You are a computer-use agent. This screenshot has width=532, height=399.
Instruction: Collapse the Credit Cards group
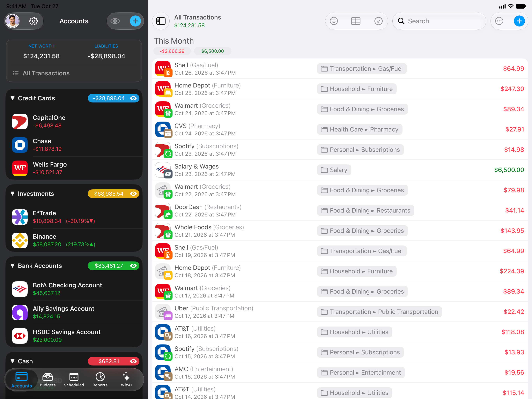tap(12, 98)
